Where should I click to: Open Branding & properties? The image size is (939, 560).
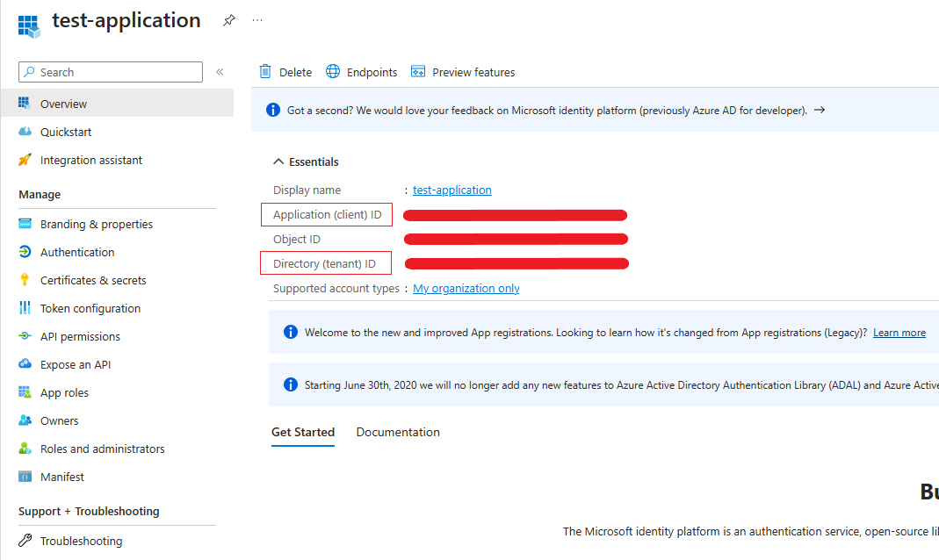pyautogui.click(x=97, y=224)
